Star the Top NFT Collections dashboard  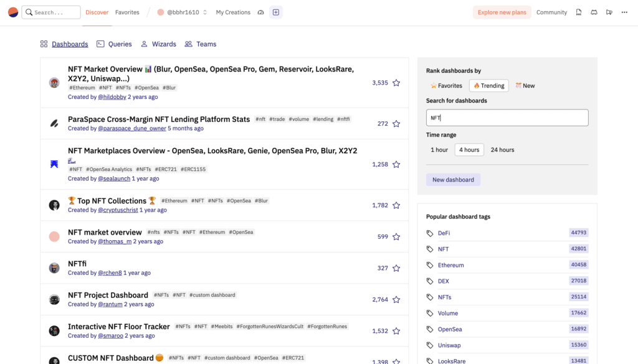pos(396,205)
